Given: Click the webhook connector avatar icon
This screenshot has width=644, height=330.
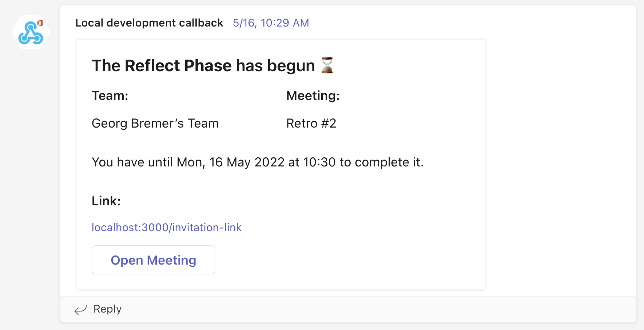Looking at the screenshot, I should 31,33.
